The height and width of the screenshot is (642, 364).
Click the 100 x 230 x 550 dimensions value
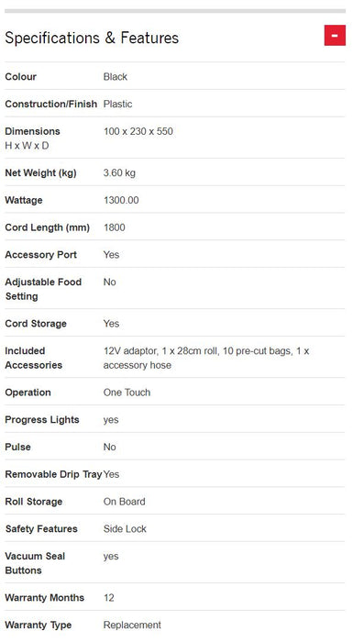click(138, 131)
